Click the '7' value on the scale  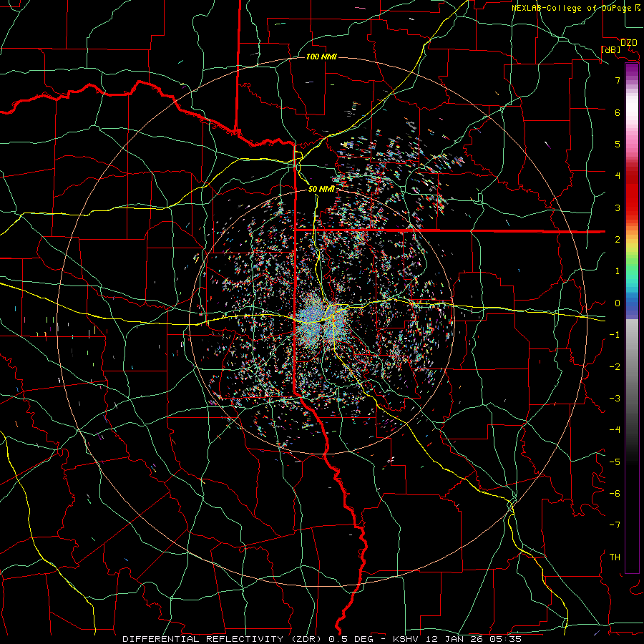(618, 80)
